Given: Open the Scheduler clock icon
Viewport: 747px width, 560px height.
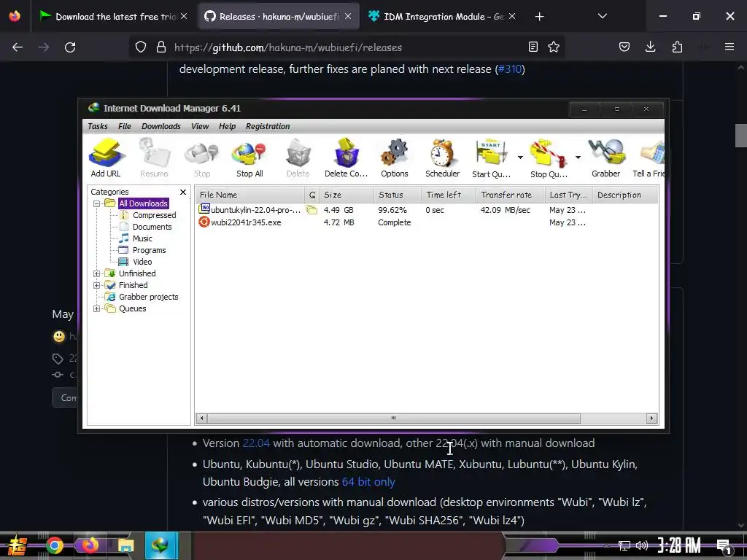Looking at the screenshot, I should [442, 157].
